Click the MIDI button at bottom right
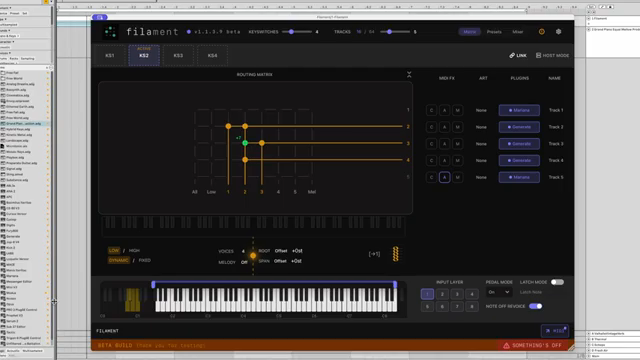Screen dimensions: 640x360 pyautogui.click(x=555, y=331)
